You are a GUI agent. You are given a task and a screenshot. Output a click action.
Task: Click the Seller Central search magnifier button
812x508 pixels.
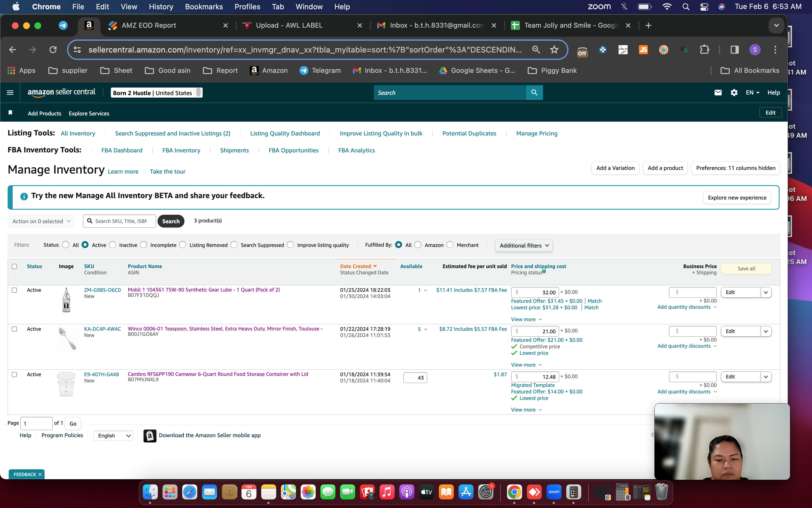[x=534, y=92]
